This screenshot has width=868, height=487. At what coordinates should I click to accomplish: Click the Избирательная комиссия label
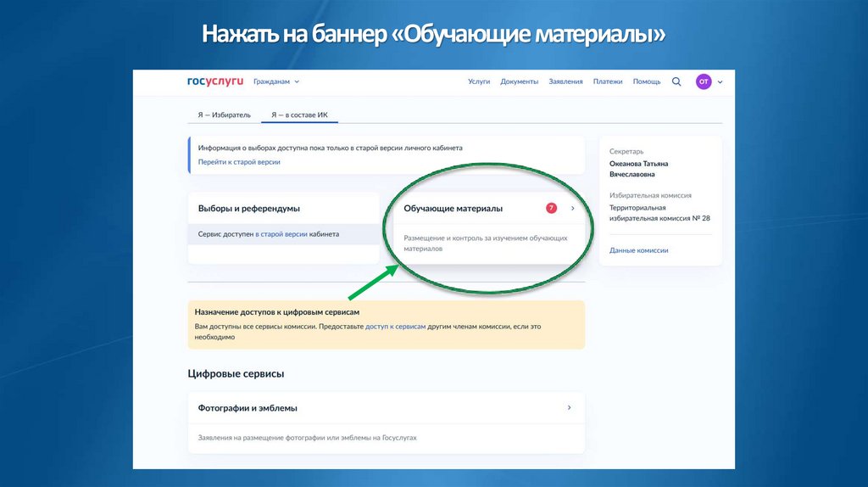tap(650, 195)
